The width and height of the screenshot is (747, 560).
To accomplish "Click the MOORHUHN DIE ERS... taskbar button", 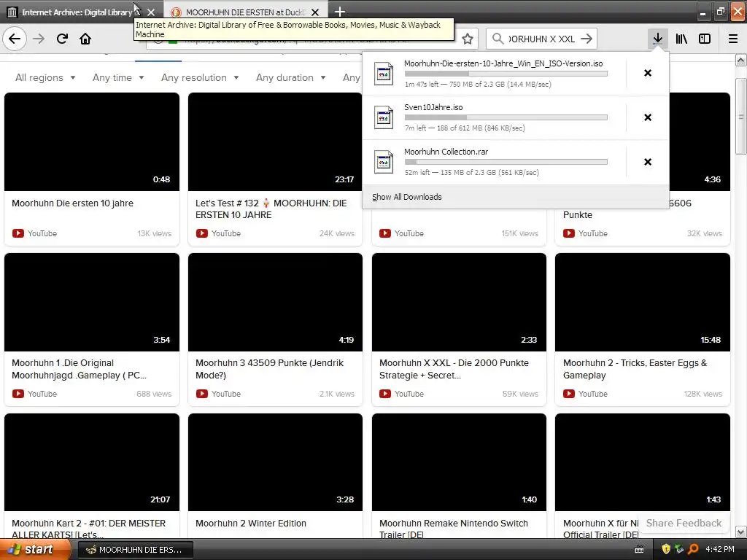I will click(135, 550).
